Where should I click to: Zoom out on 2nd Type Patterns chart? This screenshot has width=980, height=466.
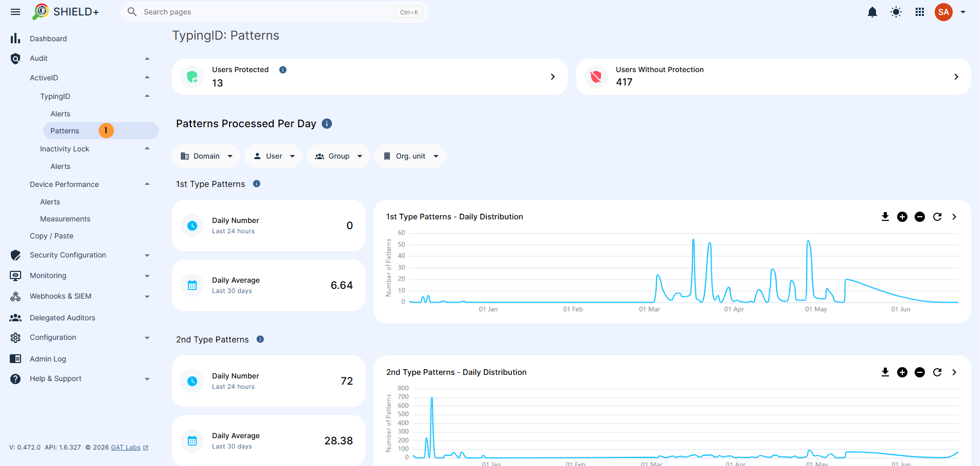[x=920, y=372]
